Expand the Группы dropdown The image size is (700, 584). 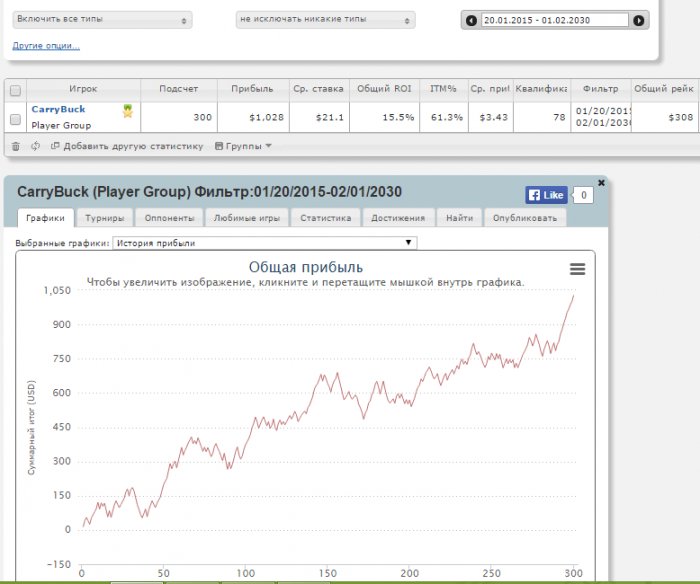tap(243, 146)
